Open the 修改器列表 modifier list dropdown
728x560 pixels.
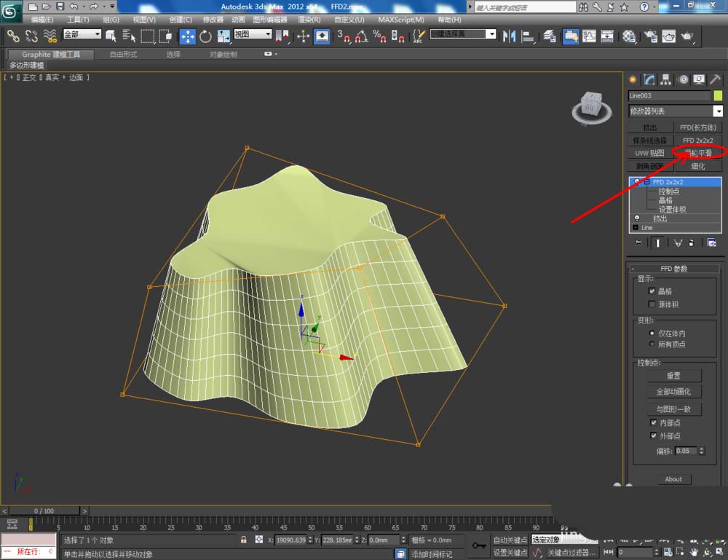(718, 111)
